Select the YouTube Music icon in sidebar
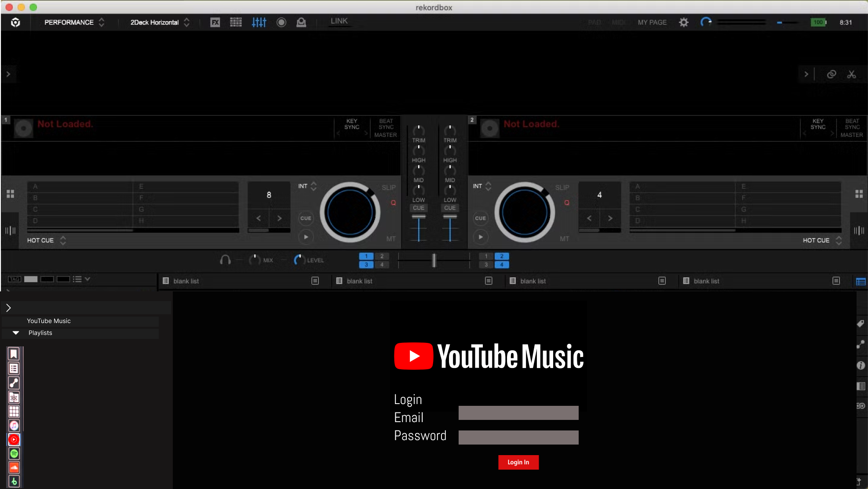Viewport: 868px width, 489px height. click(14, 440)
